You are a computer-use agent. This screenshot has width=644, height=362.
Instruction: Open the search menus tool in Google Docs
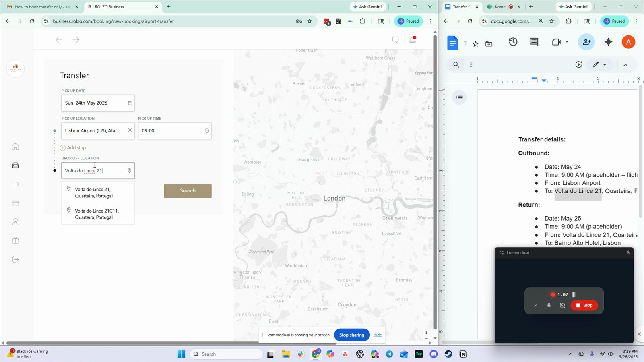(x=456, y=64)
